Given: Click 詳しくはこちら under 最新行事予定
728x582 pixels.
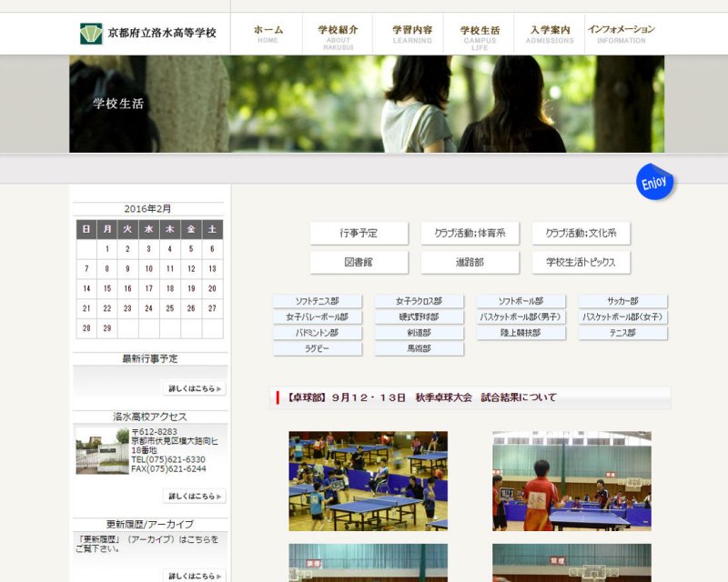Looking at the screenshot, I should click(x=194, y=388).
